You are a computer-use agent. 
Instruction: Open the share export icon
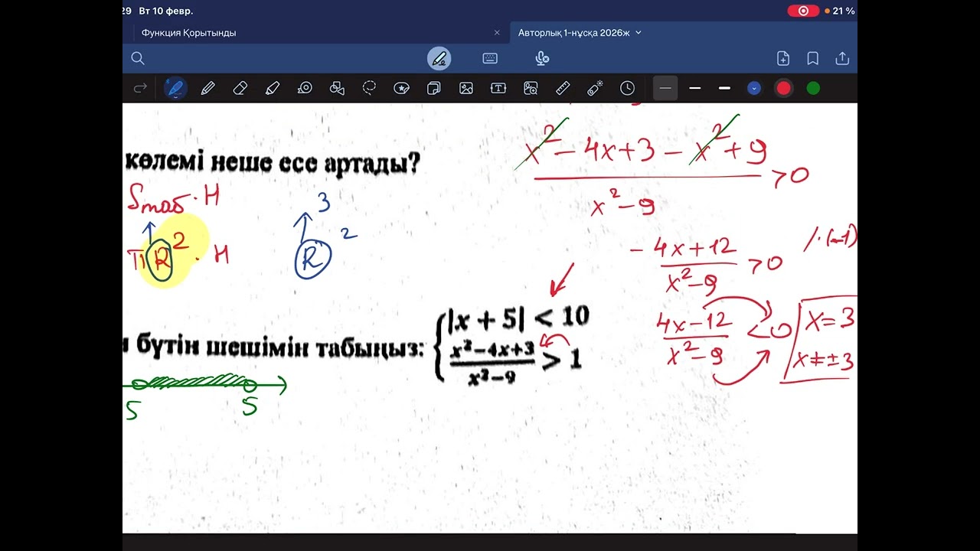842,58
